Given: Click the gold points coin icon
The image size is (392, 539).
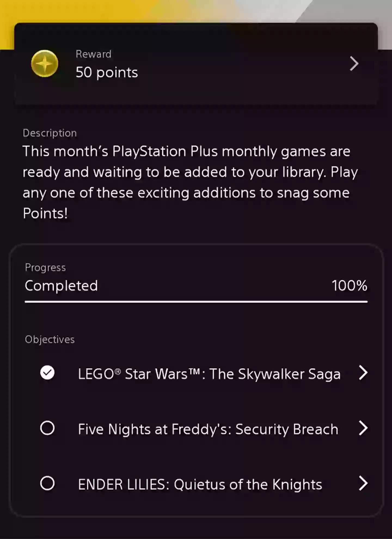Looking at the screenshot, I should [45, 64].
